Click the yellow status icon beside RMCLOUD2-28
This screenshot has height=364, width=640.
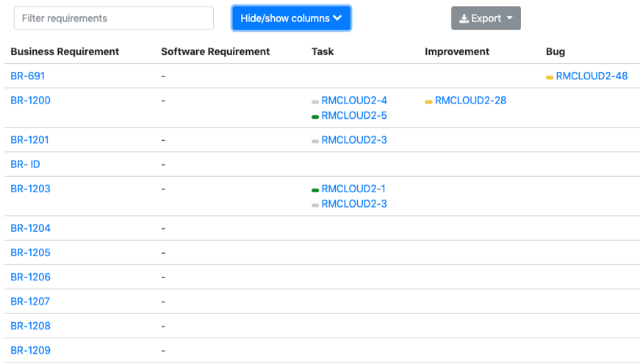click(x=428, y=101)
